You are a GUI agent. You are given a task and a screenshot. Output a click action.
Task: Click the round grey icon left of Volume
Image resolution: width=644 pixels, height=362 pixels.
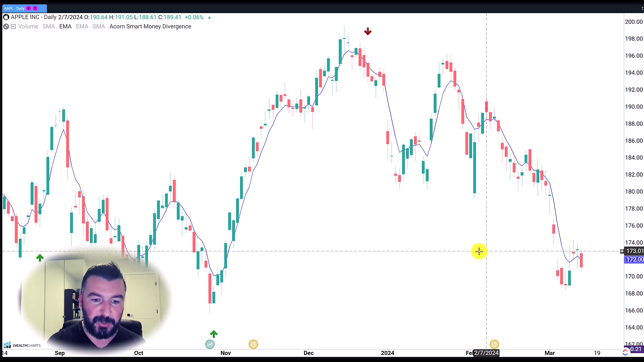(6, 26)
